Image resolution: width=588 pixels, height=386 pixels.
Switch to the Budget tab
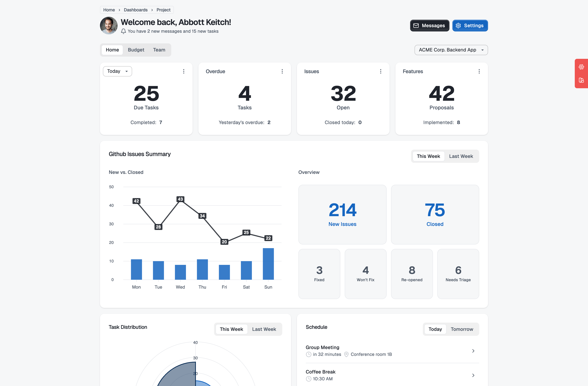(x=136, y=50)
